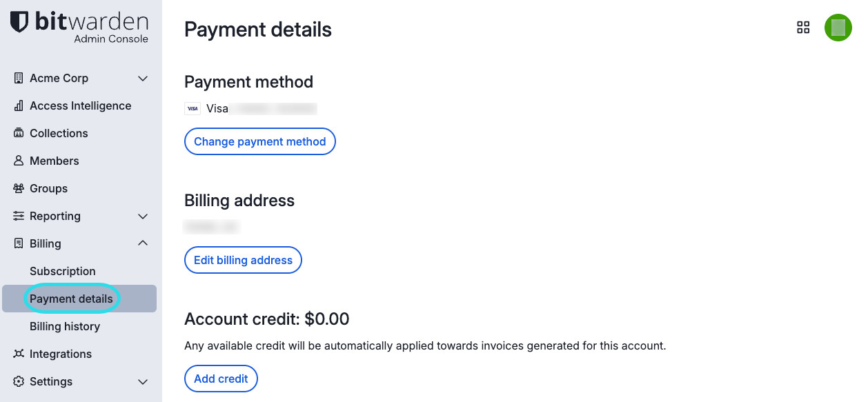This screenshot has width=868, height=402.
Task: Expand the Acme Corp organization dropdown
Action: 143,78
